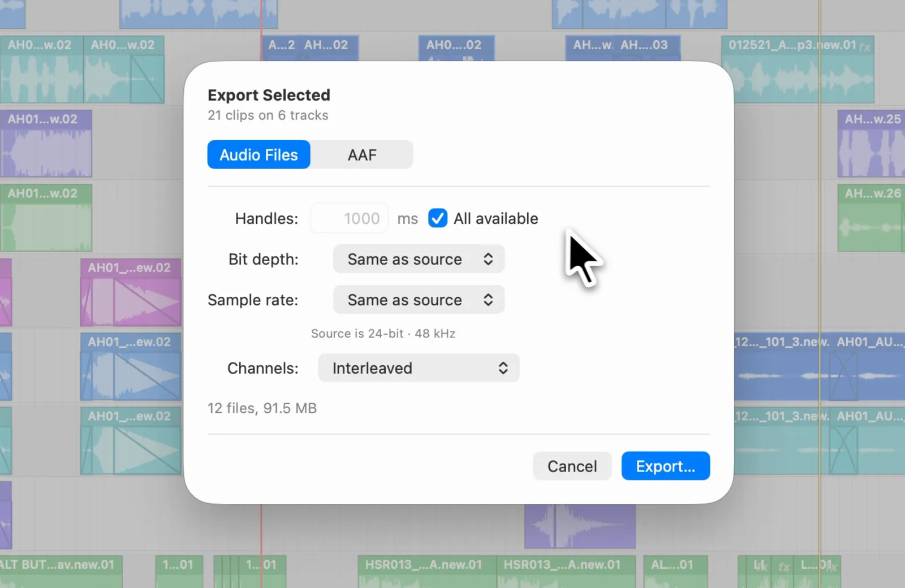Select the Audio Files tab
Screen dimensions: 905x588
258,154
